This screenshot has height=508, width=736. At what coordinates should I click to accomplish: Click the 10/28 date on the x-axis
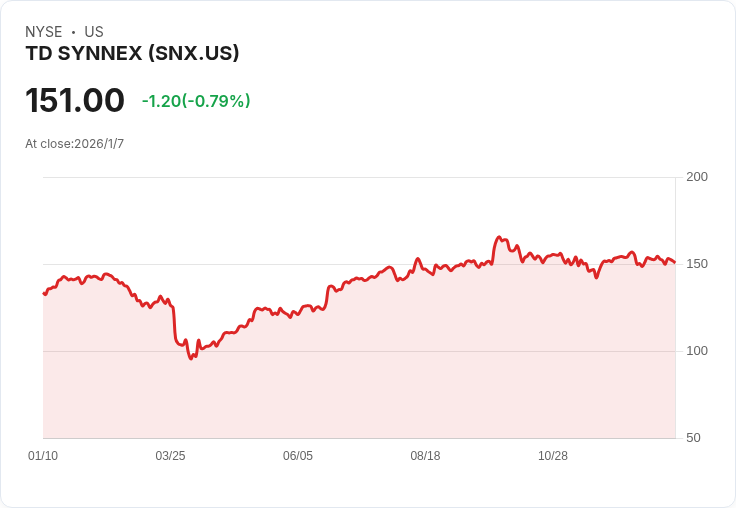coord(553,456)
